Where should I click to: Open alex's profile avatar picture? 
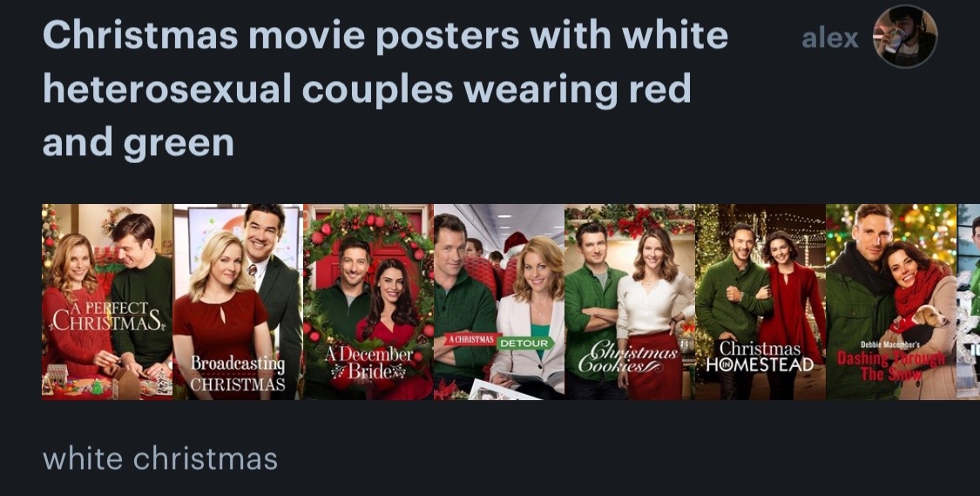pyautogui.click(x=904, y=37)
